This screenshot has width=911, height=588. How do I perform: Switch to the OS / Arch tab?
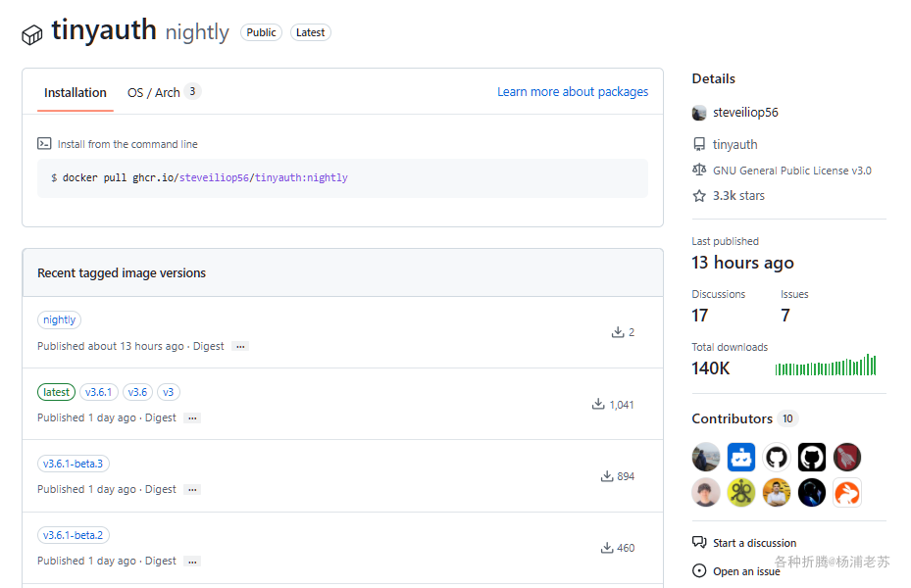164,92
